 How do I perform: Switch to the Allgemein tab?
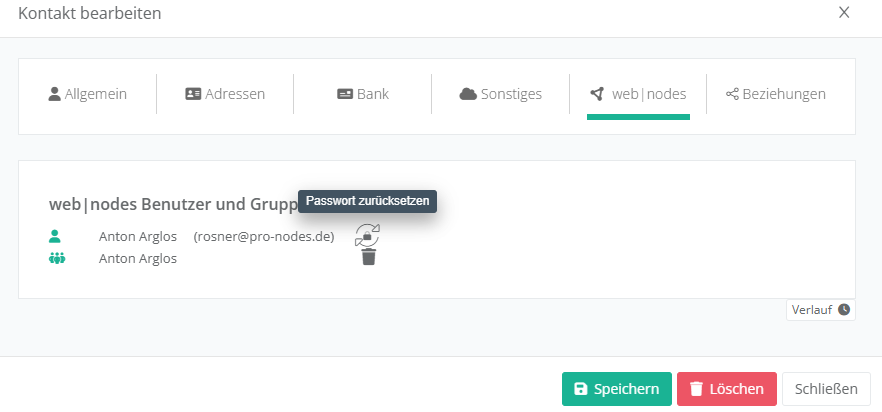(x=88, y=94)
